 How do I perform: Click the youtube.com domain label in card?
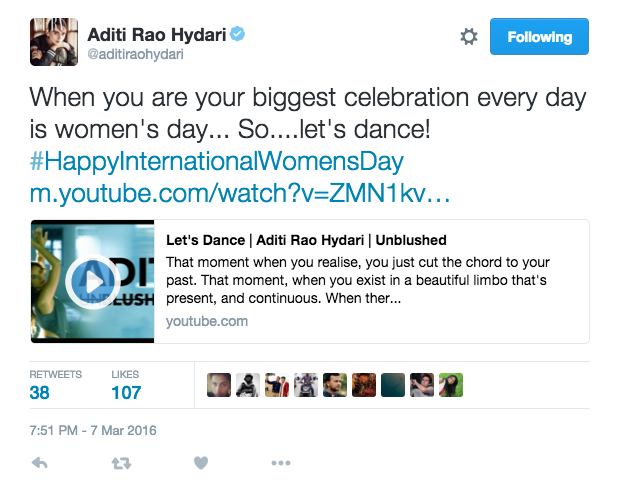pyautogui.click(x=207, y=321)
